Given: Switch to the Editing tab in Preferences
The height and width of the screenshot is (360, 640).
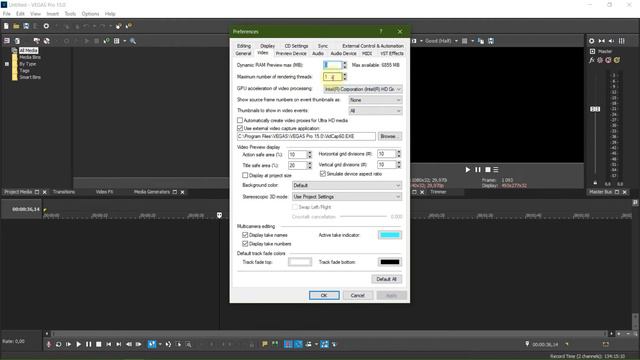Looking at the screenshot, I should [244, 46].
